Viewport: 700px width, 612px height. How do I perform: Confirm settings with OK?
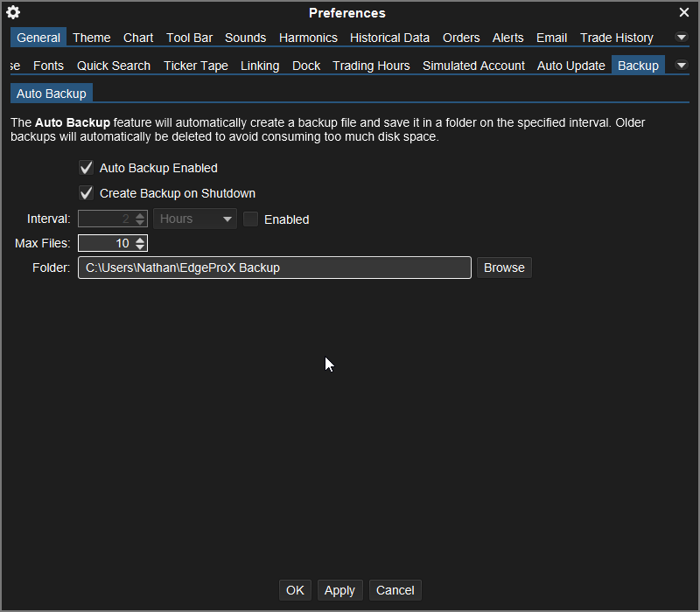point(295,589)
